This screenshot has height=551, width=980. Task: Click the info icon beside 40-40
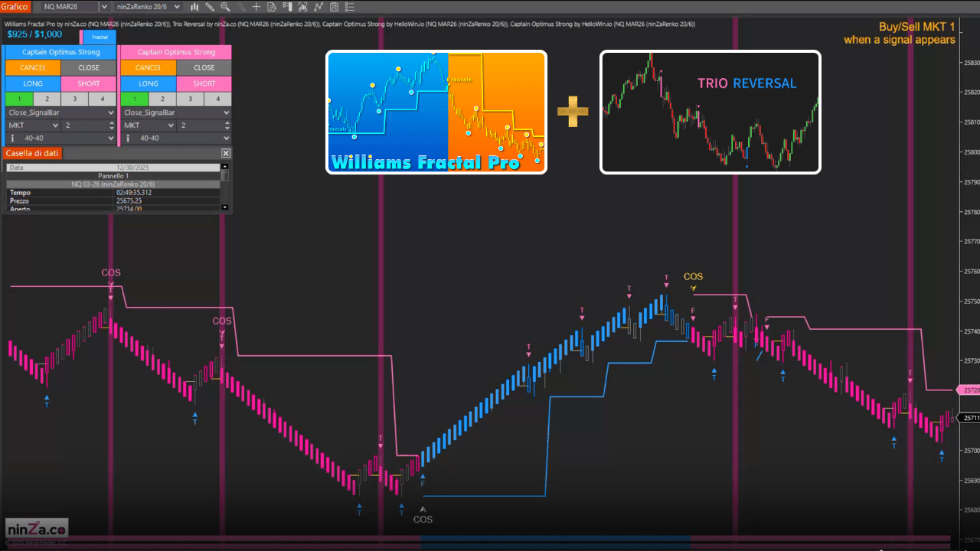(13, 139)
